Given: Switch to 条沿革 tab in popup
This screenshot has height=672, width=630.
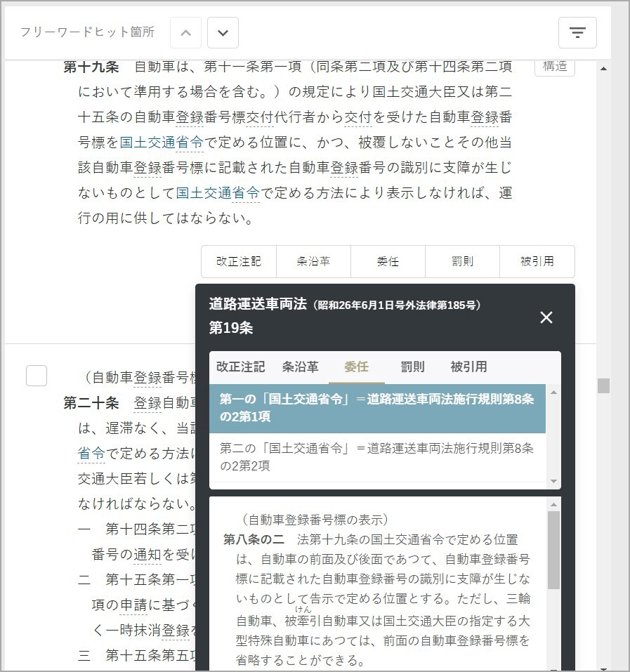Looking at the screenshot, I should point(301,367).
